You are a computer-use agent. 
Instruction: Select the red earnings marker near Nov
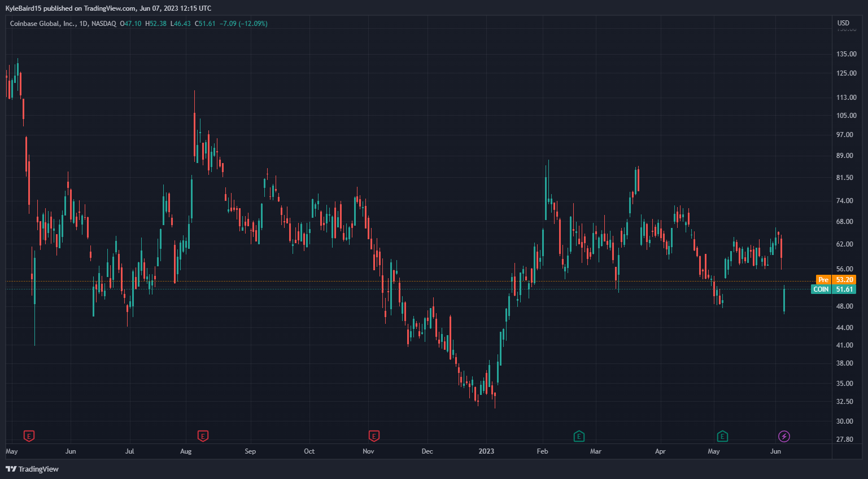click(x=374, y=436)
